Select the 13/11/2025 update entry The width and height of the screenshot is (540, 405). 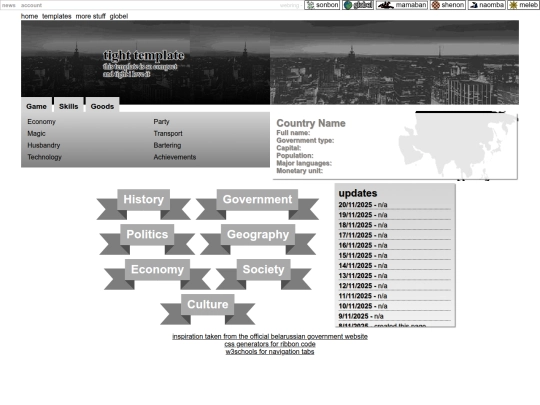pyautogui.click(x=395, y=276)
